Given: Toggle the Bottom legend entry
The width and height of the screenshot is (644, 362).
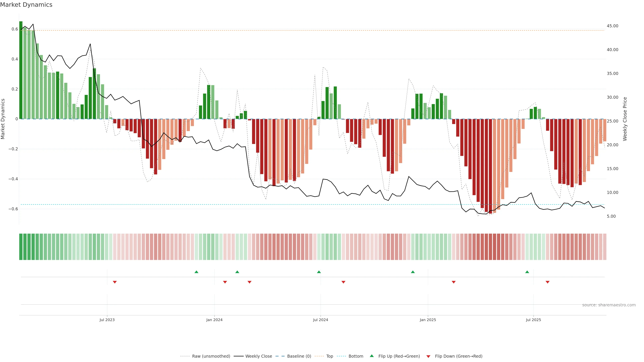Looking at the screenshot, I should (x=356, y=356).
